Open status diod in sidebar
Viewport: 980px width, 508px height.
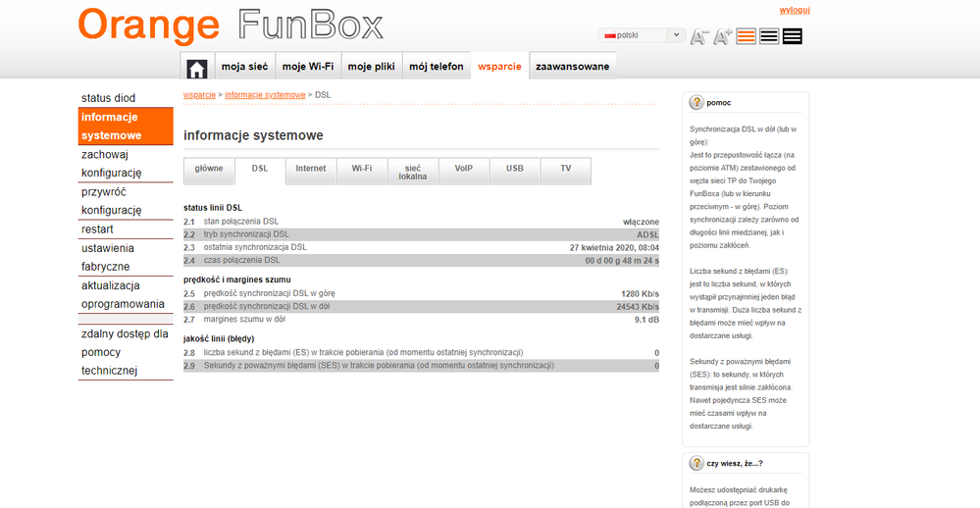pos(109,98)
